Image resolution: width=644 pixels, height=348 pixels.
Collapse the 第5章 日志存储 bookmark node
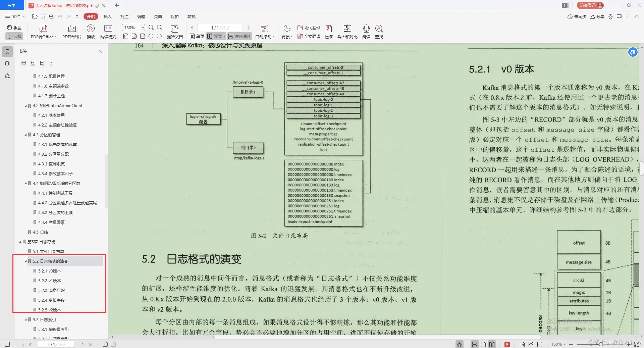click(x=20, y=241)
